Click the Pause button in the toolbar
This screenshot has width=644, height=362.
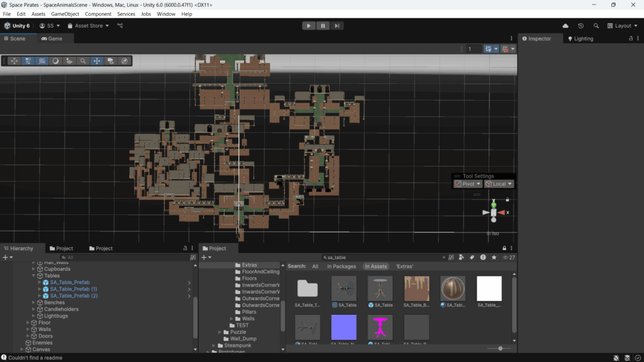[x=323, y=26]
